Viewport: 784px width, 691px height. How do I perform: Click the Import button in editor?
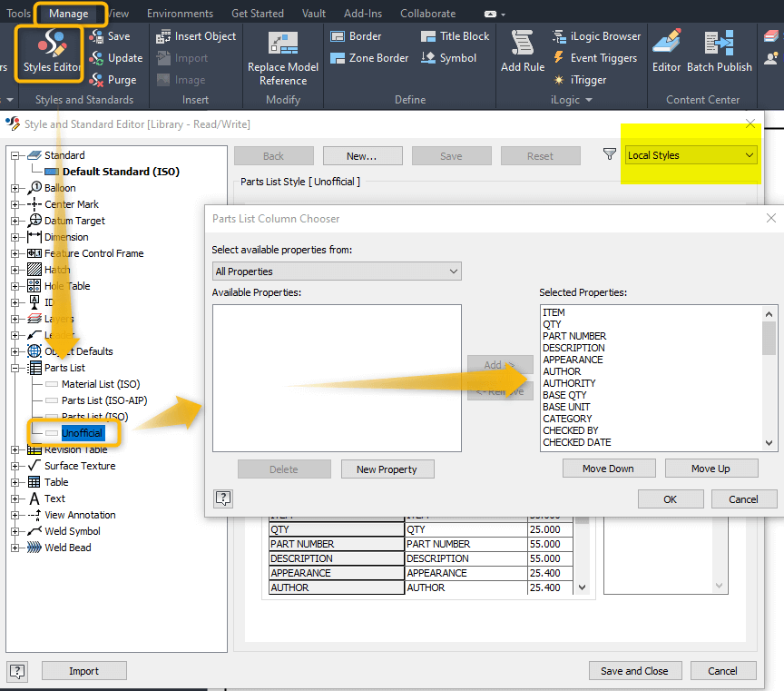tap(84, 671)
